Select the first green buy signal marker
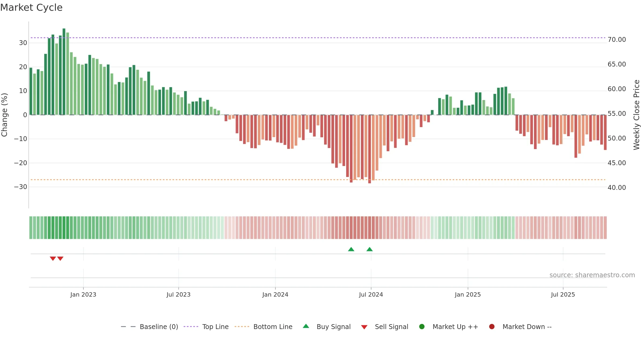644x362 pixels. coord(351,249)
